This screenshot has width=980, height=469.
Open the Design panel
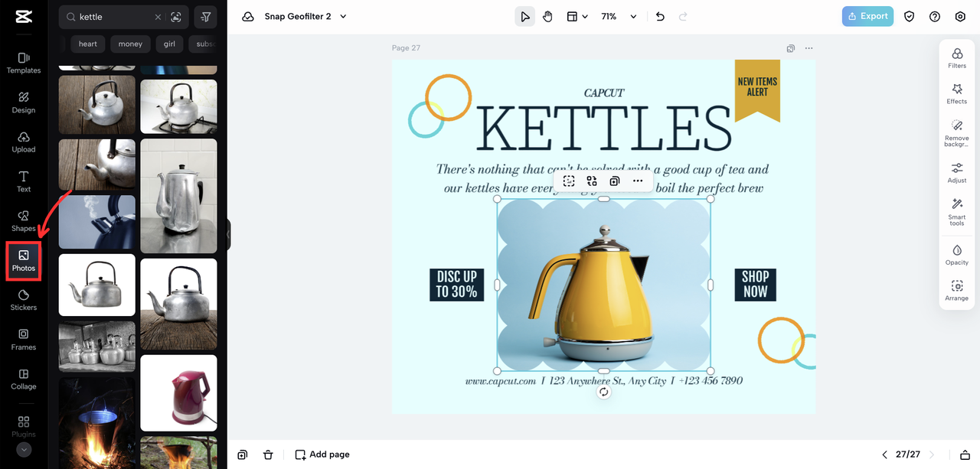pyautogui.click(x=24, y=103)
